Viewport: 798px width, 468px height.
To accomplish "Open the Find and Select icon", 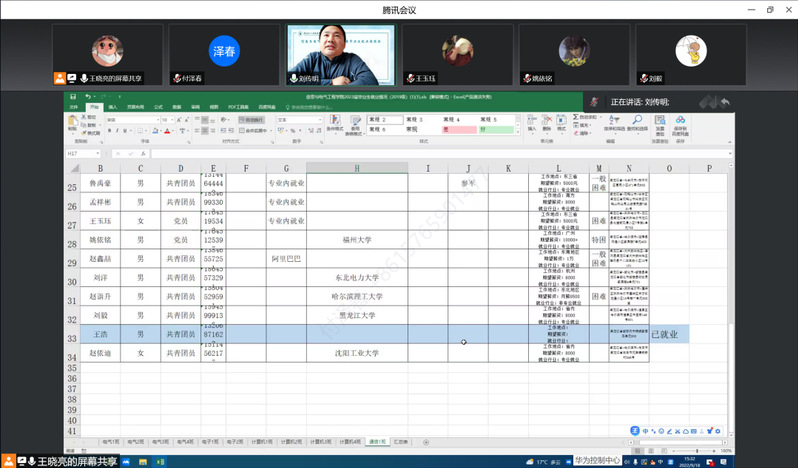I will pyautogui.click(x=638, y=123).
